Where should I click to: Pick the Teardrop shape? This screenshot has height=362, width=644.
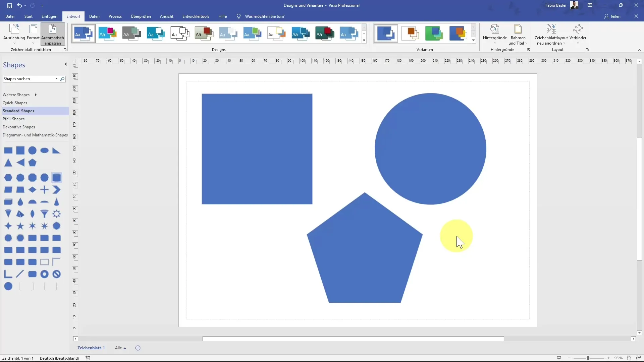pyautogui.click(x=20, y=202)
